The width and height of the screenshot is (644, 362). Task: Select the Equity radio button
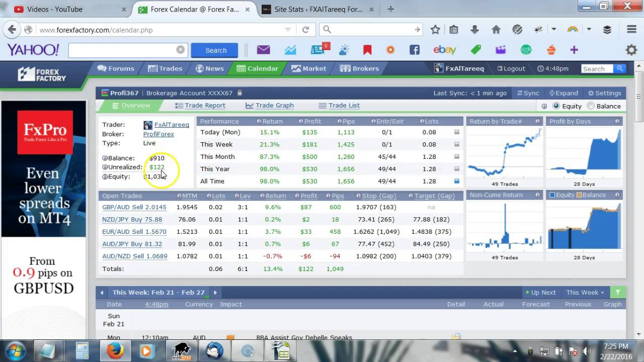(556, 106)
